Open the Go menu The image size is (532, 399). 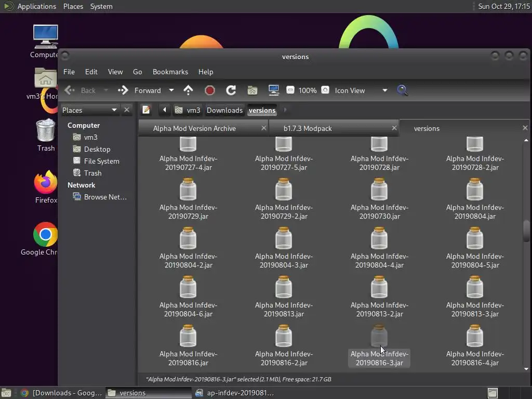tap(137, 72)
